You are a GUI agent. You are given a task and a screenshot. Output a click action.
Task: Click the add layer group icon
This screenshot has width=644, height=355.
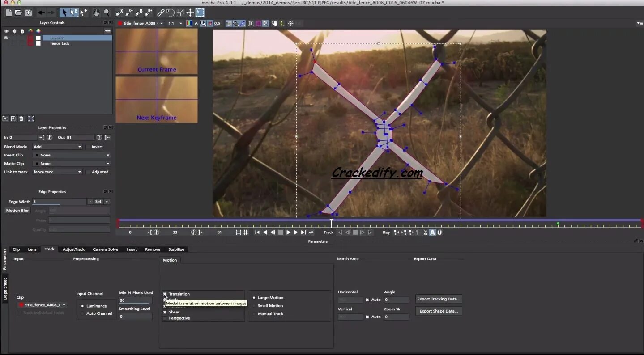tap(5, 118)
